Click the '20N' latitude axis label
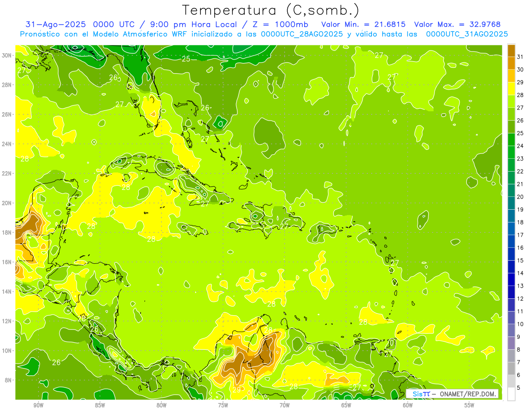 click(7, 203)
